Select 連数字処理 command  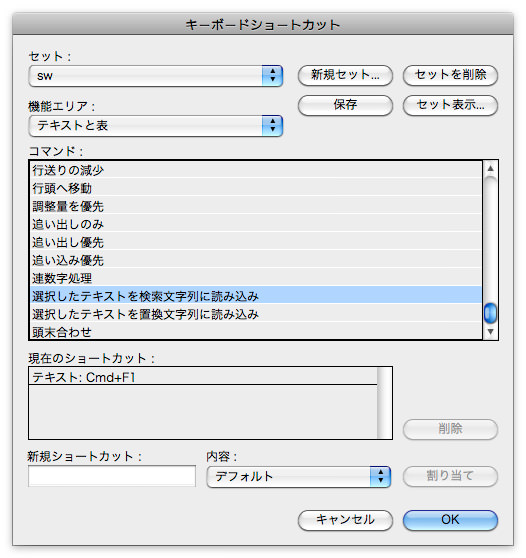256,278
